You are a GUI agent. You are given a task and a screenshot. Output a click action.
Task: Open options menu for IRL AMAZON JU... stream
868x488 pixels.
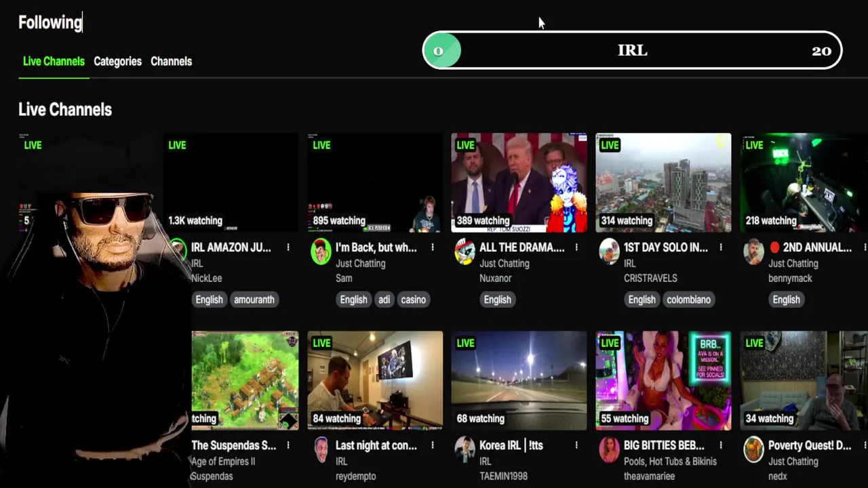(288, 247)
